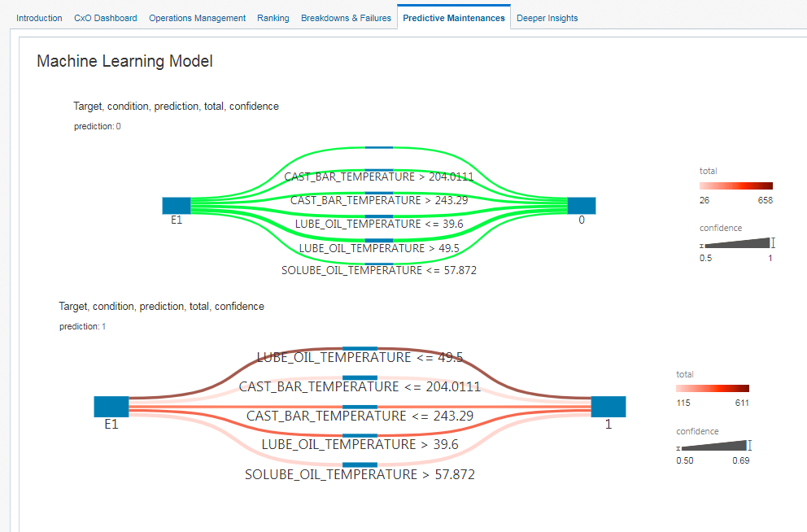Click the E1 source node in prediction 0 diagram
The image size is (807, 532).
tap(176, 206)
